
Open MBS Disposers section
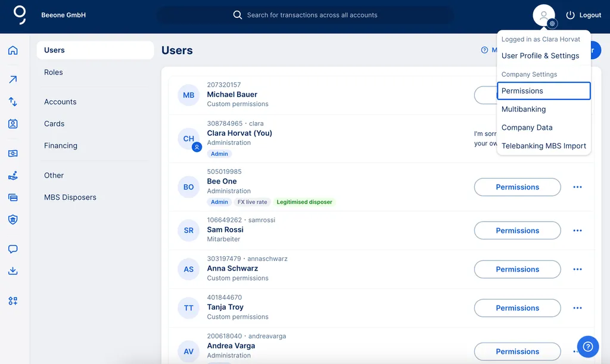(x=70, y=197)
